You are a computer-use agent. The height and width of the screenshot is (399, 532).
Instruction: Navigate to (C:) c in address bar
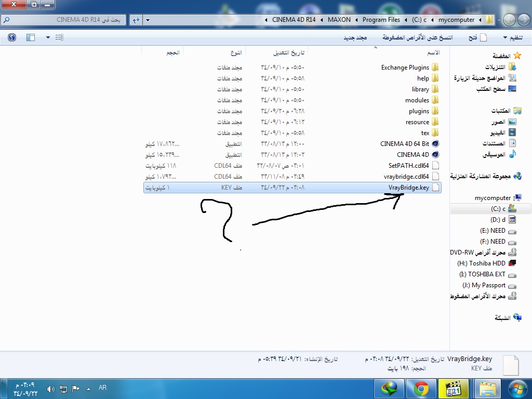tap(419, 20)
